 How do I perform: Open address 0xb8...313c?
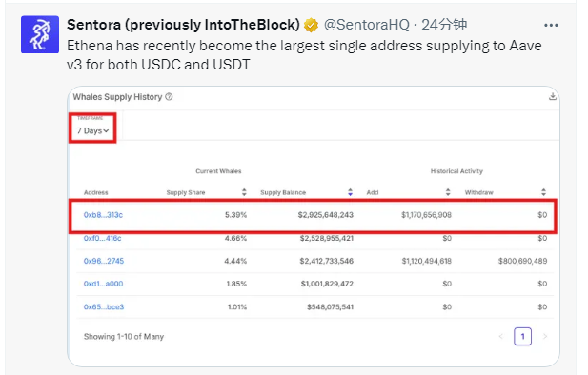click(103, 215)
